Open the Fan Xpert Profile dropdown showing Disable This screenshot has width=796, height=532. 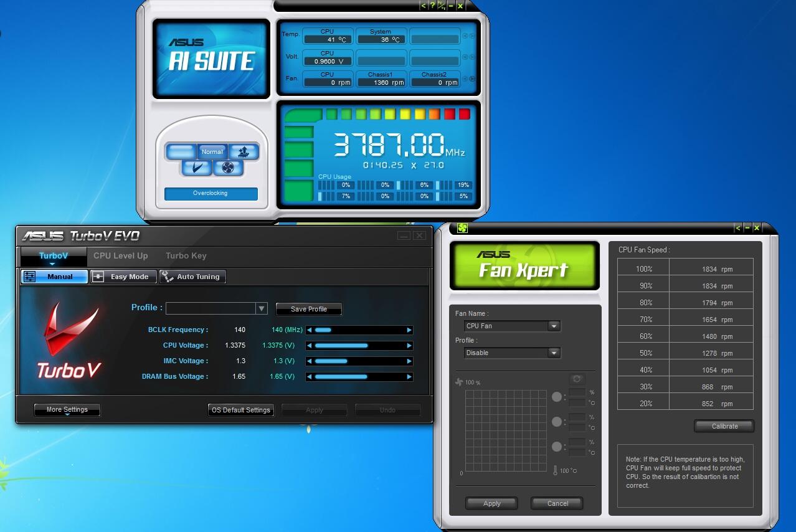(513, 353)
